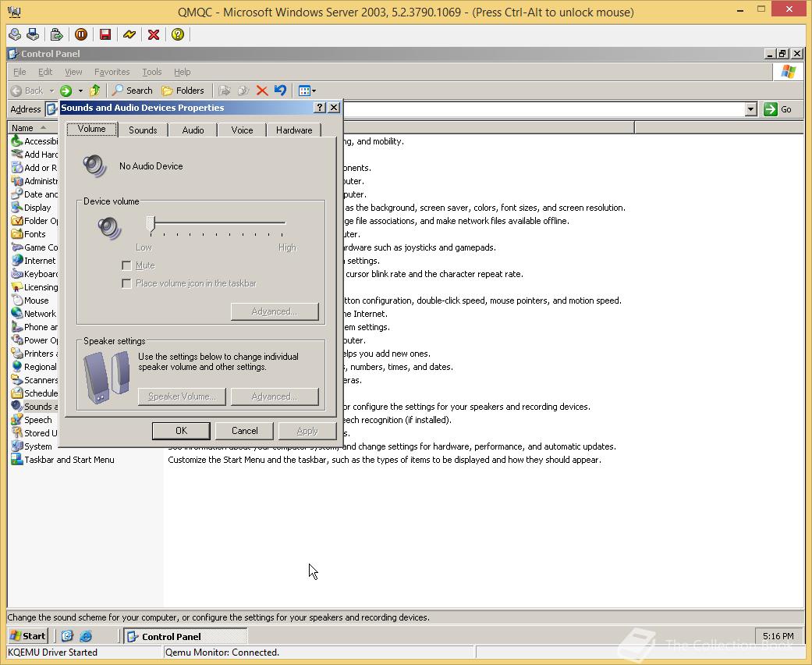Select the Regional Options list item

tap(34, 367)
